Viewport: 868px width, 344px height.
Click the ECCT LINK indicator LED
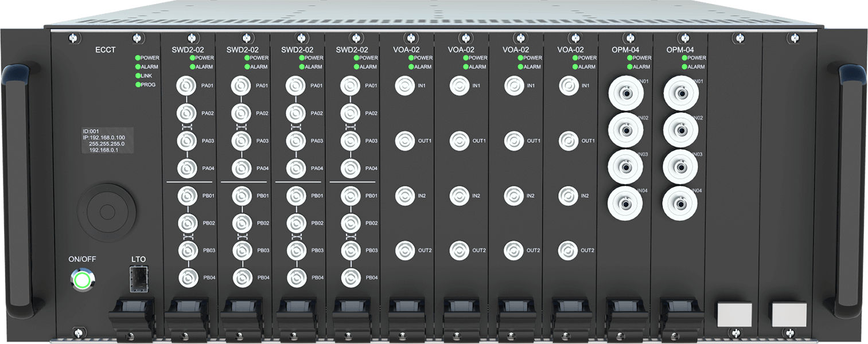coord(138,76)
